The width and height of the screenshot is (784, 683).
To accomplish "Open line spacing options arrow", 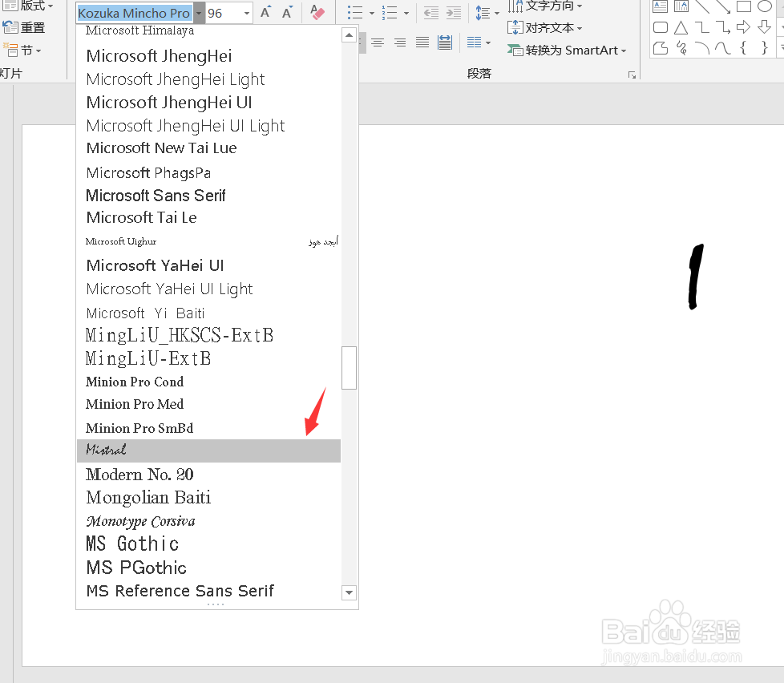I will point(496,13).
